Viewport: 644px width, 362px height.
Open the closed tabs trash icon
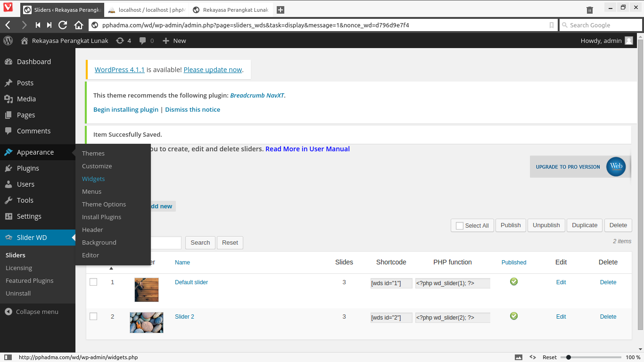589,10
